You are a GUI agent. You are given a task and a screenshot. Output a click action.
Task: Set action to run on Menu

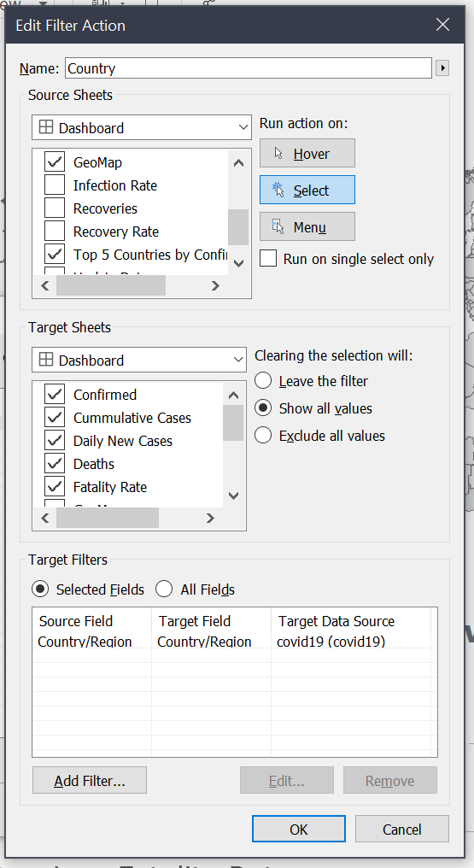[x=307, y=226]
